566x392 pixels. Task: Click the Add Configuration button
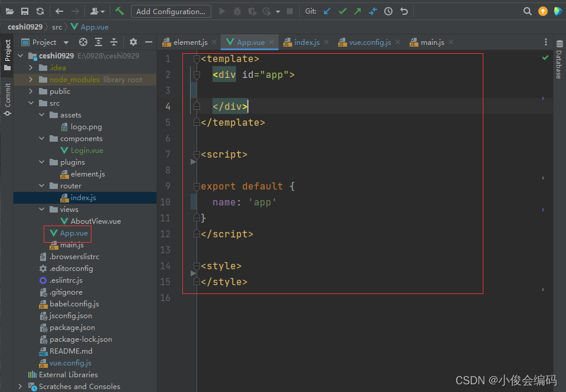point(171,11)
